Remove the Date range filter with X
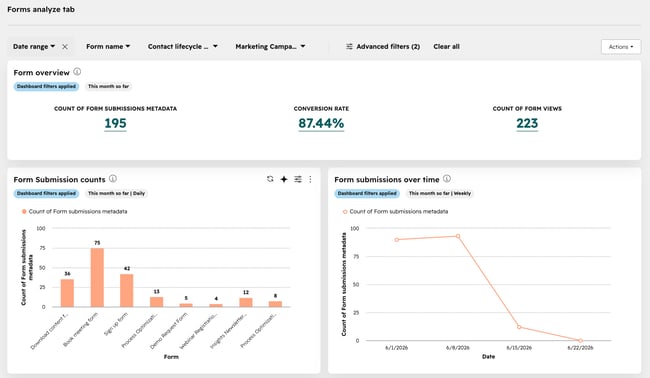650x378 pixels. click(65, 47)
